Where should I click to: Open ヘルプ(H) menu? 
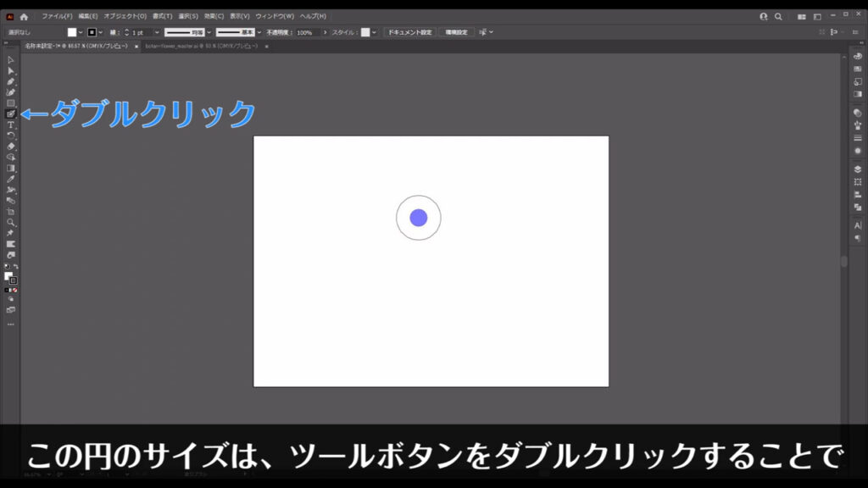[313, 17]
